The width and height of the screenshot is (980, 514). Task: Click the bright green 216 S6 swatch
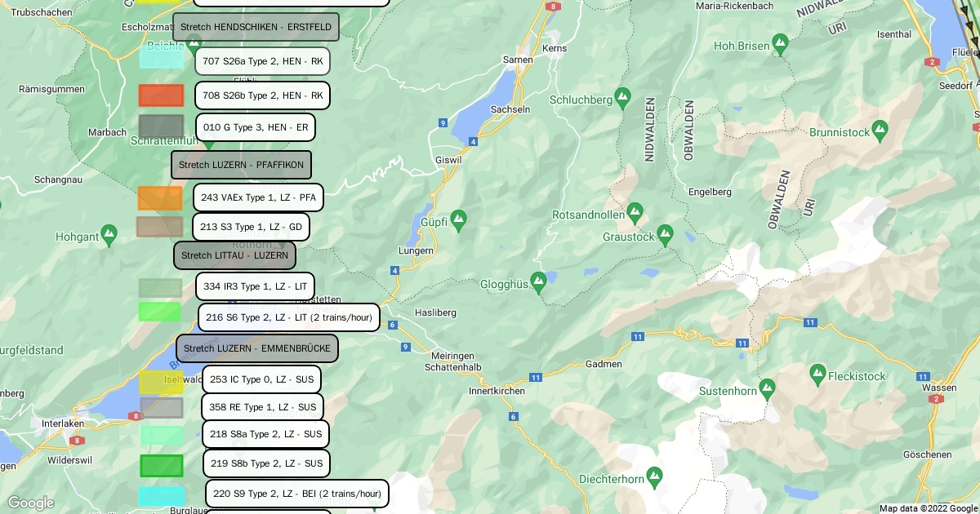(159, 312)
